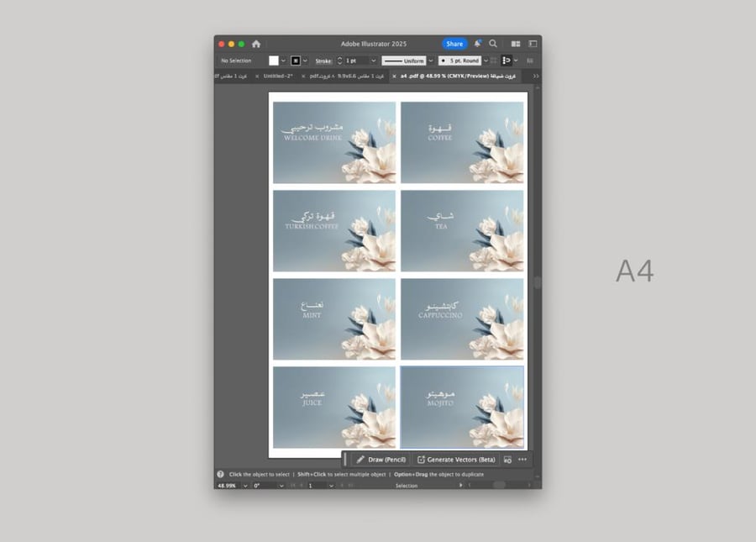The width and height of the screenshot is (756, 542).
Task: Open the search magnifier in title bar
Action: coord(493,44)
